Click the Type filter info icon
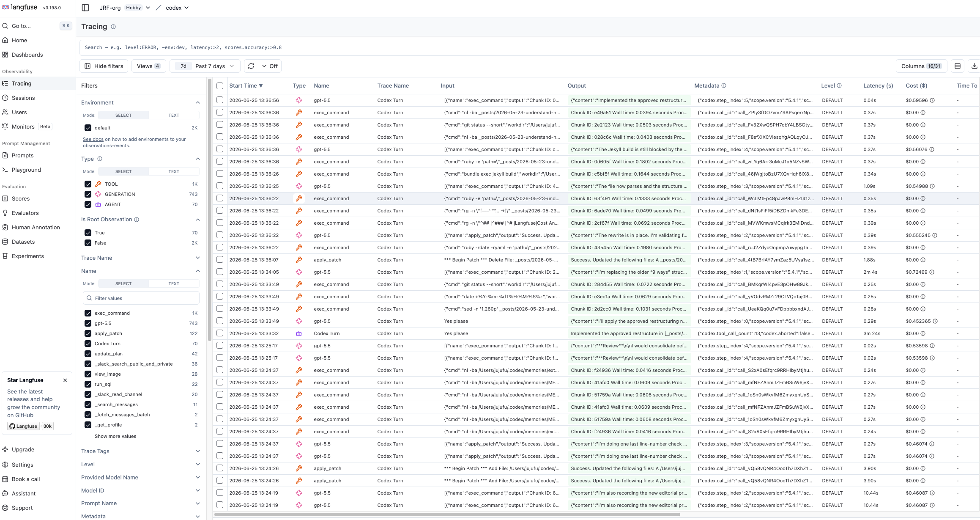Image resolution: width=980 pixels, height=520 pixels. pos(100,159)
